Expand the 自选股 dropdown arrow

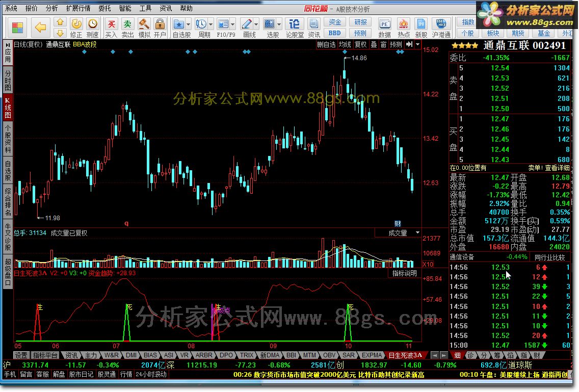coord(188,25)
